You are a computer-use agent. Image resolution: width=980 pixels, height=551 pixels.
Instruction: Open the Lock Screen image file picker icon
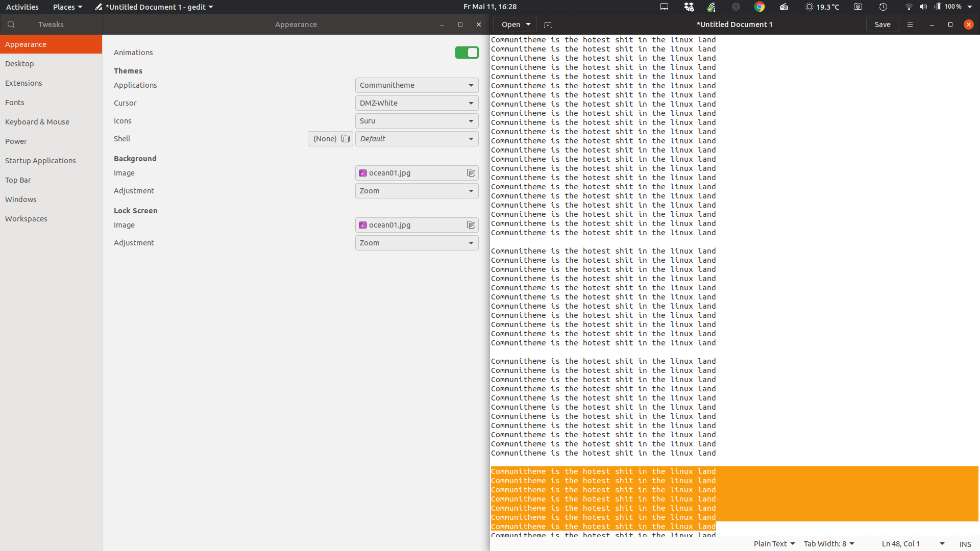coord(471,225)
